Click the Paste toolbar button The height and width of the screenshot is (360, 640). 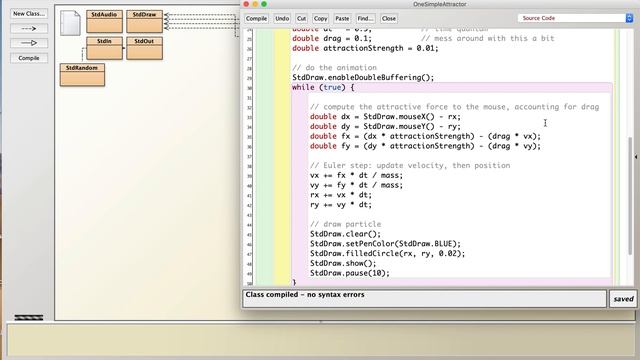point(342,18)
